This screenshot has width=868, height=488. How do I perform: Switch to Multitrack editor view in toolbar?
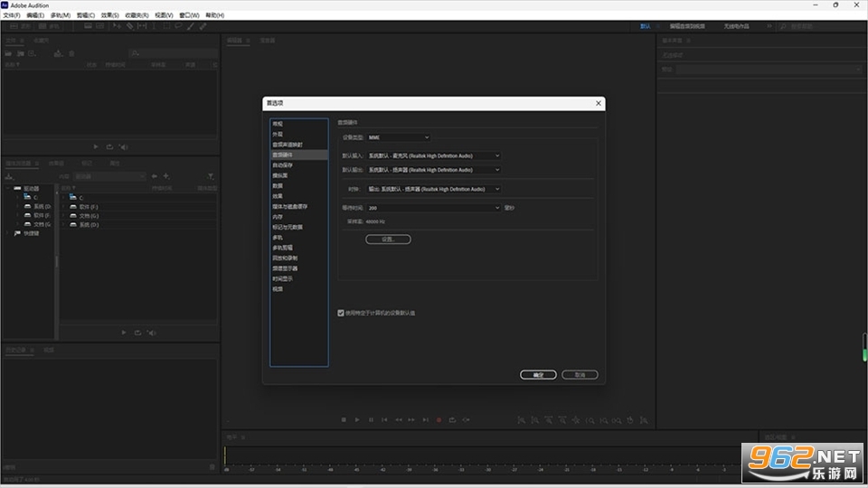(49, 26)
